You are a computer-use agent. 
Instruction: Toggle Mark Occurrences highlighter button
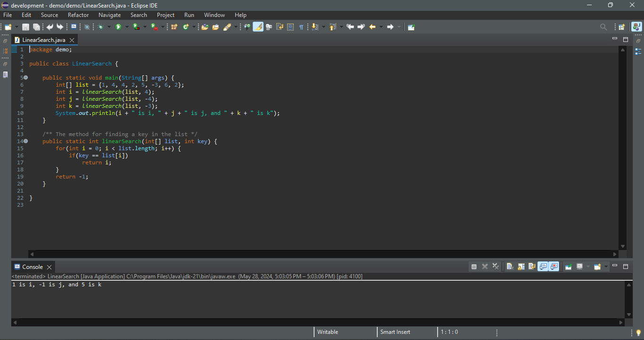[258, 27]
